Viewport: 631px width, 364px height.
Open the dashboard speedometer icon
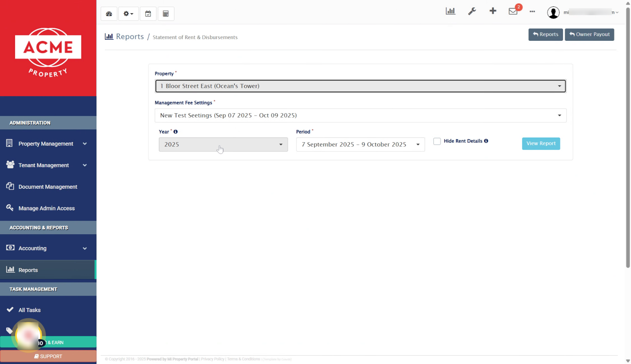coord(109,14)
